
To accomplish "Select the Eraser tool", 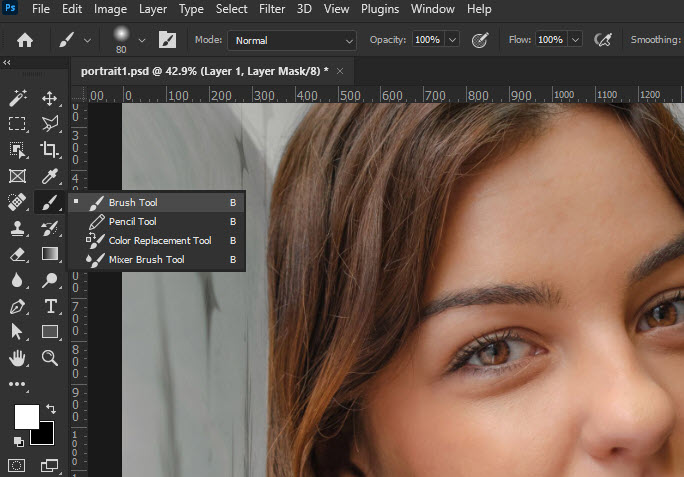I will [x=17, y=254].
